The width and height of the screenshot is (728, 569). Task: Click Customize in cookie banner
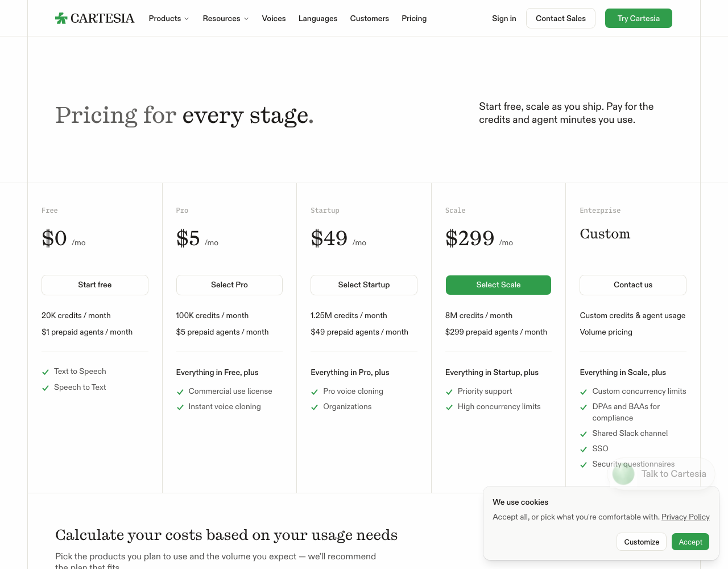pos(642,542)
